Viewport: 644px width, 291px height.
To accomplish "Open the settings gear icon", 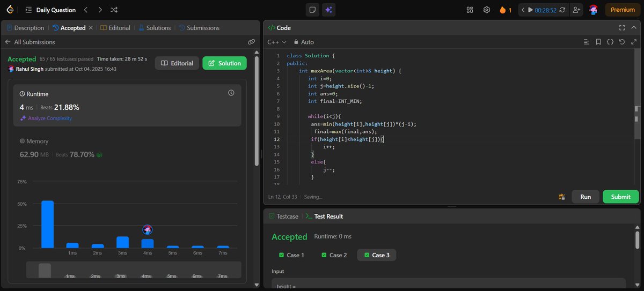I will pos(486,10).
